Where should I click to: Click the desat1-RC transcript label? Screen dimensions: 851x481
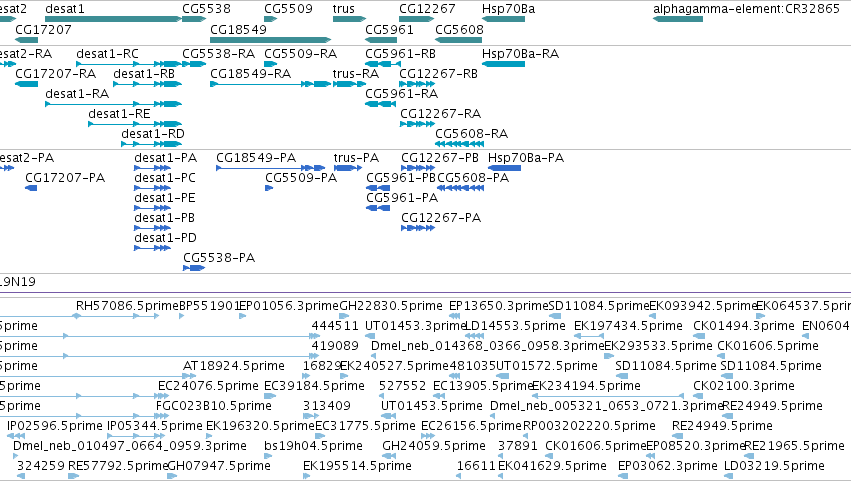coord(107,54)
